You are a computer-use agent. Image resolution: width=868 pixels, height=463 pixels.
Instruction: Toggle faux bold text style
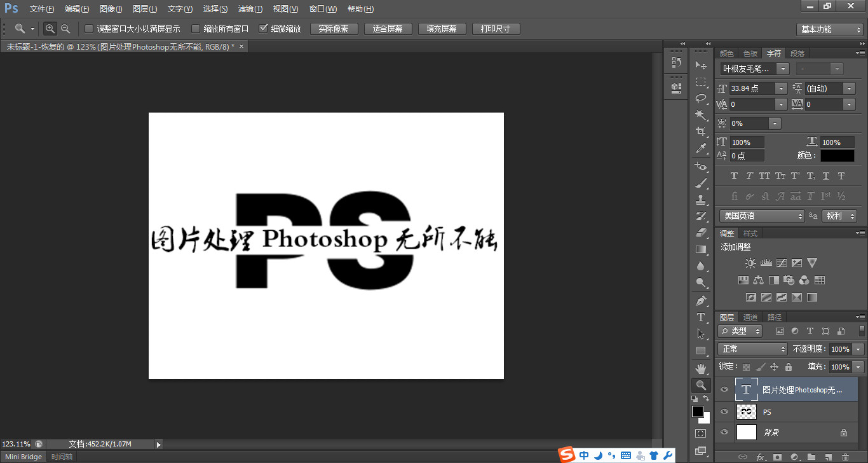click(x=734, y=176)
